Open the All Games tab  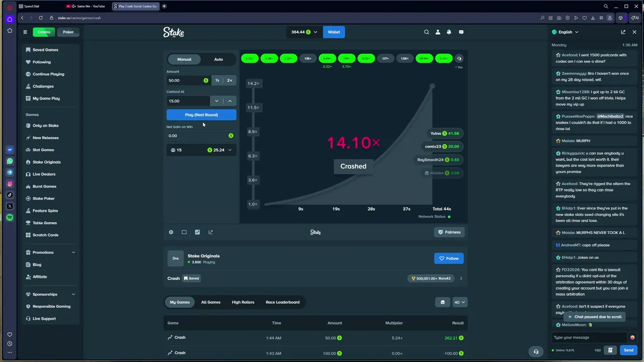pyautogui.click(x=211, y=302)
